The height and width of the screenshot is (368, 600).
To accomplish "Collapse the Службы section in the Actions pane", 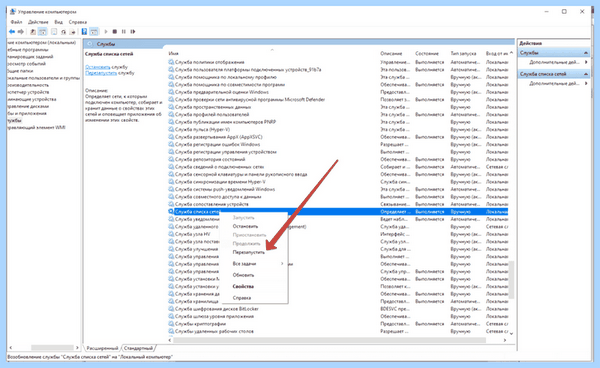I will click(586, 53).
